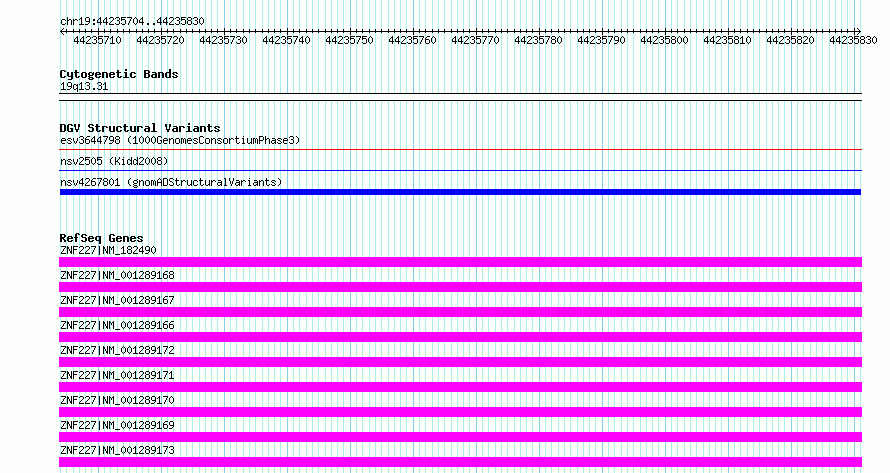This screenshot has width=890, height=473.
Task: Click the magenta bar under NM_001289171
Action: pyautogui.click(x=460, y=387)
